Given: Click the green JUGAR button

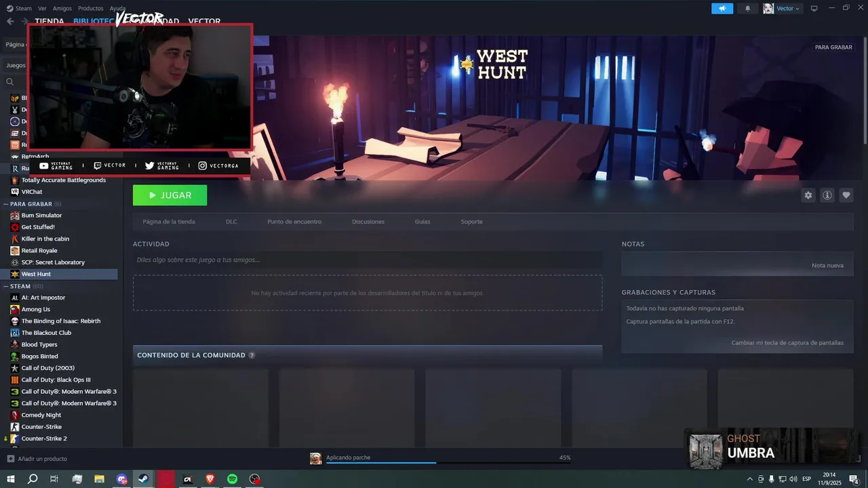Looking at the screenshot, I should point(170,195).
